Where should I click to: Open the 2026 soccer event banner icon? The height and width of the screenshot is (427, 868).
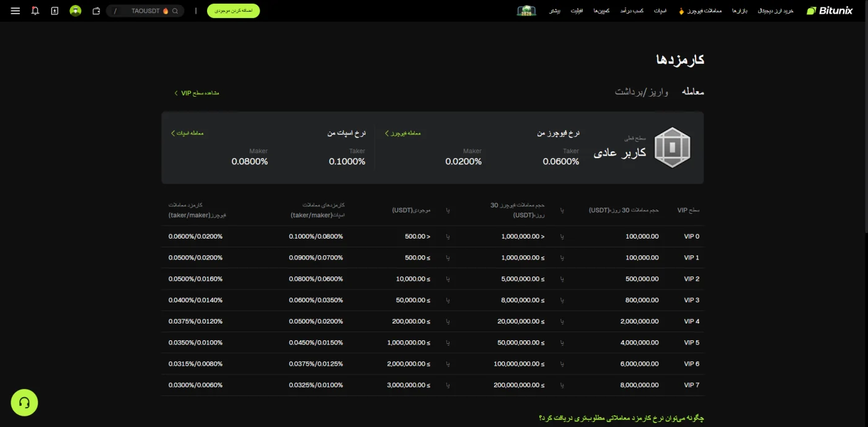526,11
